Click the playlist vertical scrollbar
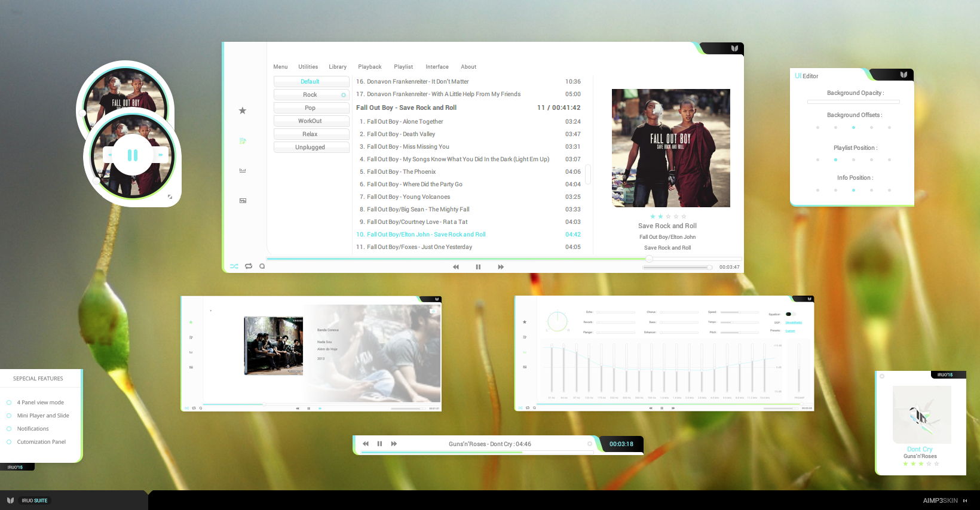 (588, 174)
